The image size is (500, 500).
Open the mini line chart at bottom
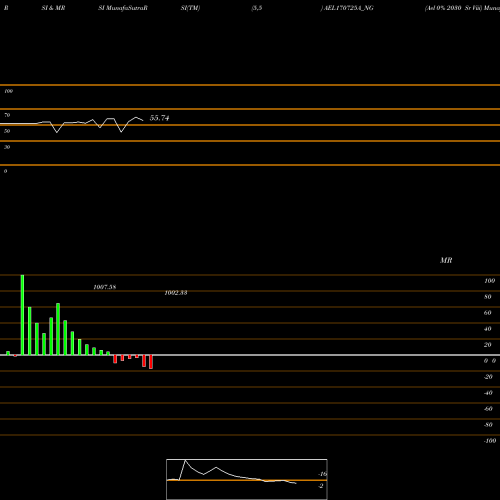click(x=247, y=479)
